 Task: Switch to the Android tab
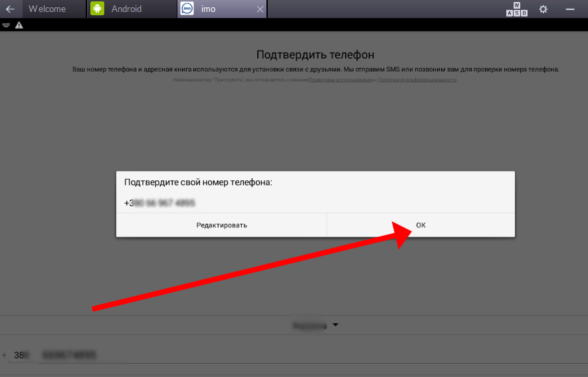tap(126, 9)
